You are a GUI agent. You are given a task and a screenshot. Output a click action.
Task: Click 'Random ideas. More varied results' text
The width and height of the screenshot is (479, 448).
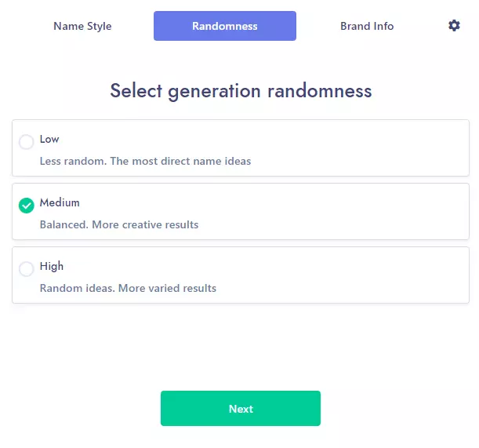(128, 289)
